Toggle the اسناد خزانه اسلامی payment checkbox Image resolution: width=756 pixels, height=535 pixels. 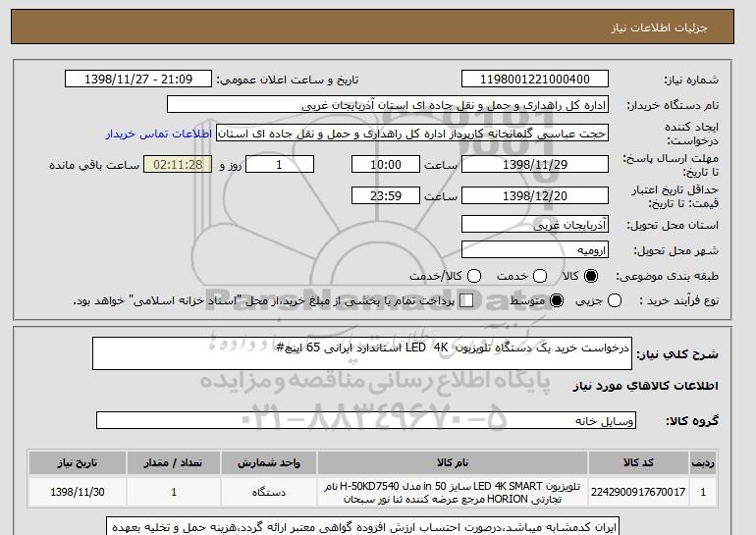click(x=465, y=300)
